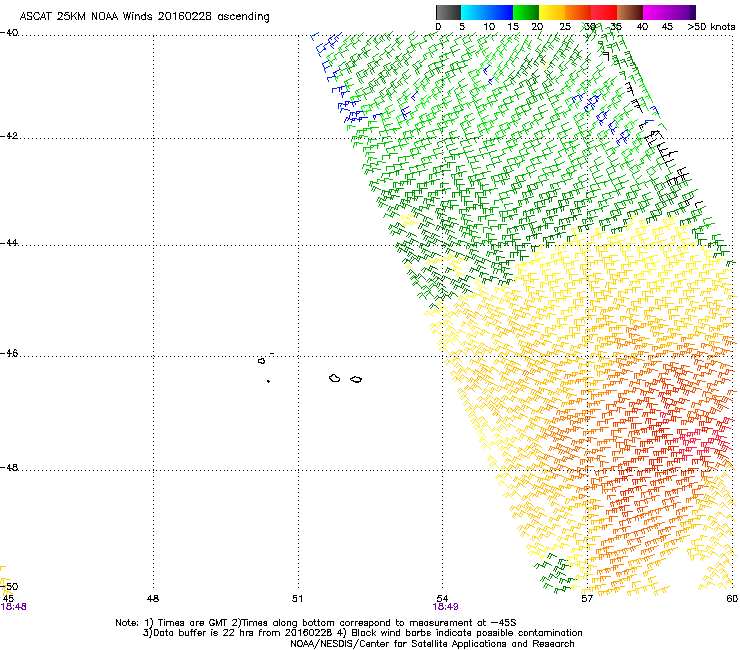Click the 45 longitude label

tap(8, 599)
